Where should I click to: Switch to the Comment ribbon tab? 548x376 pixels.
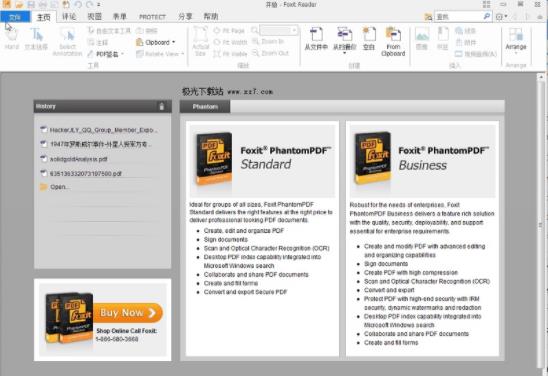69,16
